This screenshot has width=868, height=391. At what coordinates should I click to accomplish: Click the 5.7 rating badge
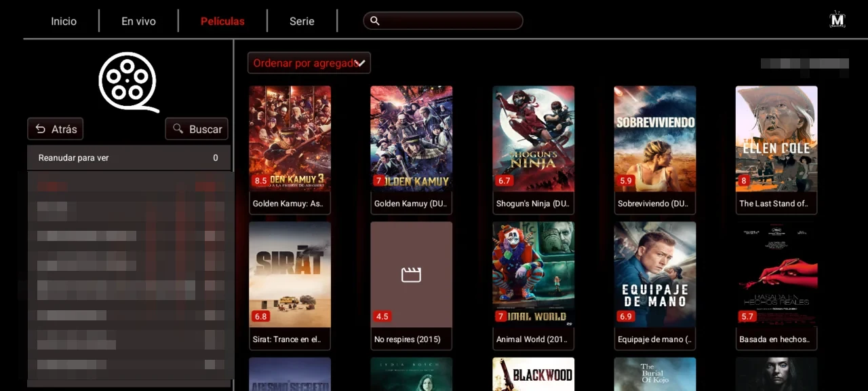747,317
